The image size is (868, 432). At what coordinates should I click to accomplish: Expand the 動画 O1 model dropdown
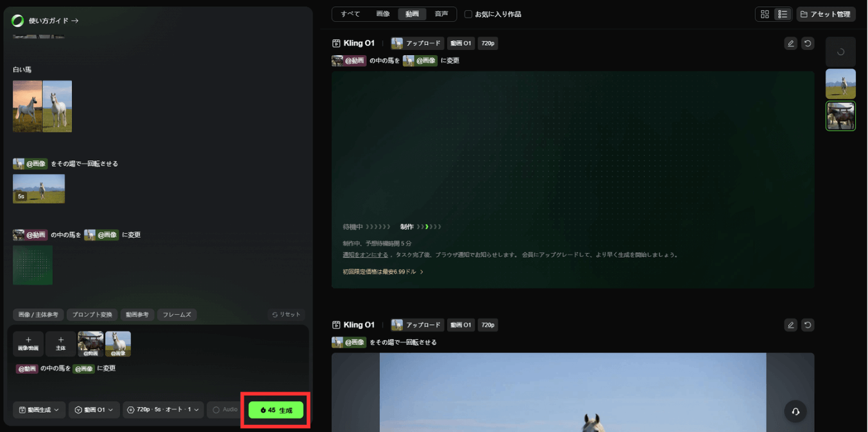click(94, 410)
